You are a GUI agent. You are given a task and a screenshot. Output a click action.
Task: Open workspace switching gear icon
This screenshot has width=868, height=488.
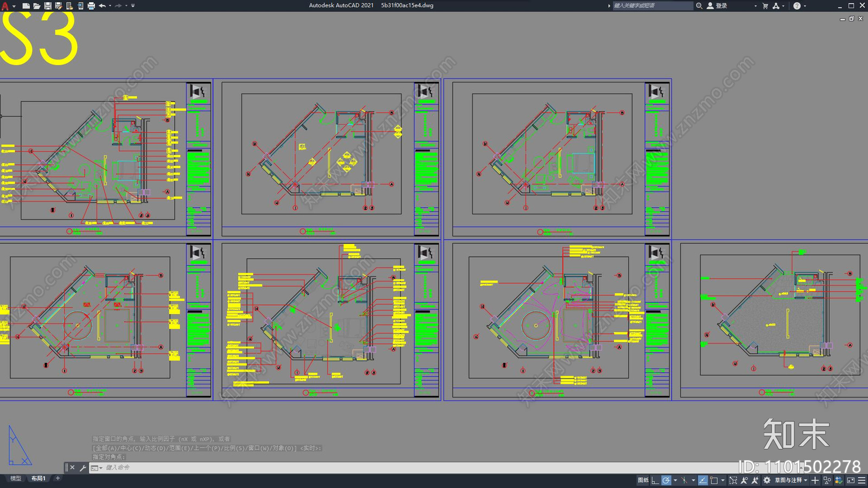pos(767,480)
